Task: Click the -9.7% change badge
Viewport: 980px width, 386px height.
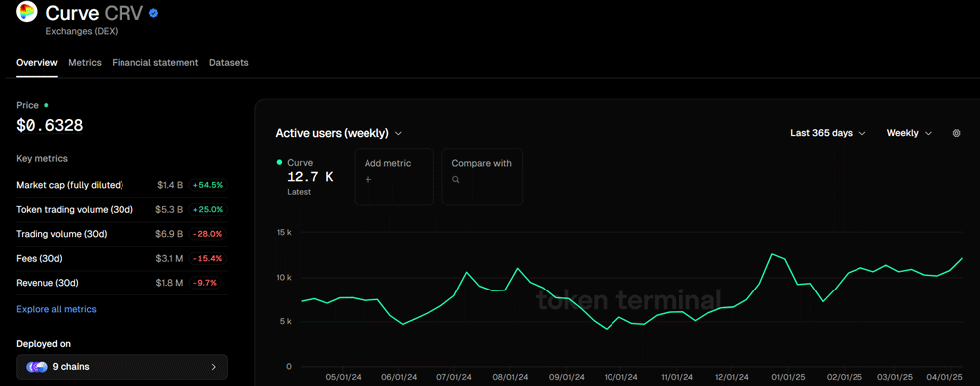Action: click(204, 283)
